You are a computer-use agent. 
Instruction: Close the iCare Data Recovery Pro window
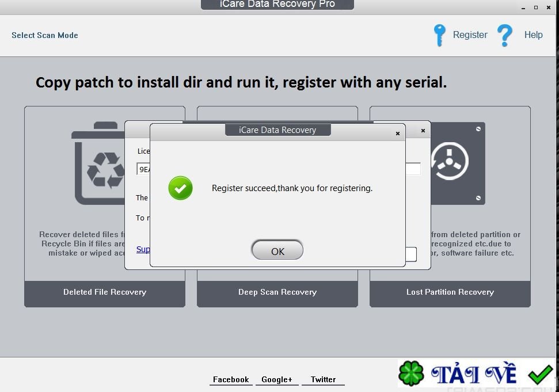[549, 7]
